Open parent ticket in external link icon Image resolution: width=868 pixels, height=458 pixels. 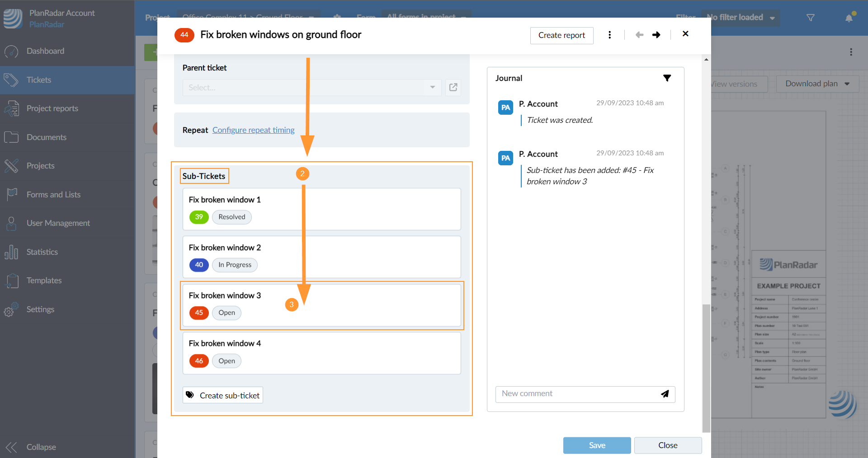(x=453, y=87)
